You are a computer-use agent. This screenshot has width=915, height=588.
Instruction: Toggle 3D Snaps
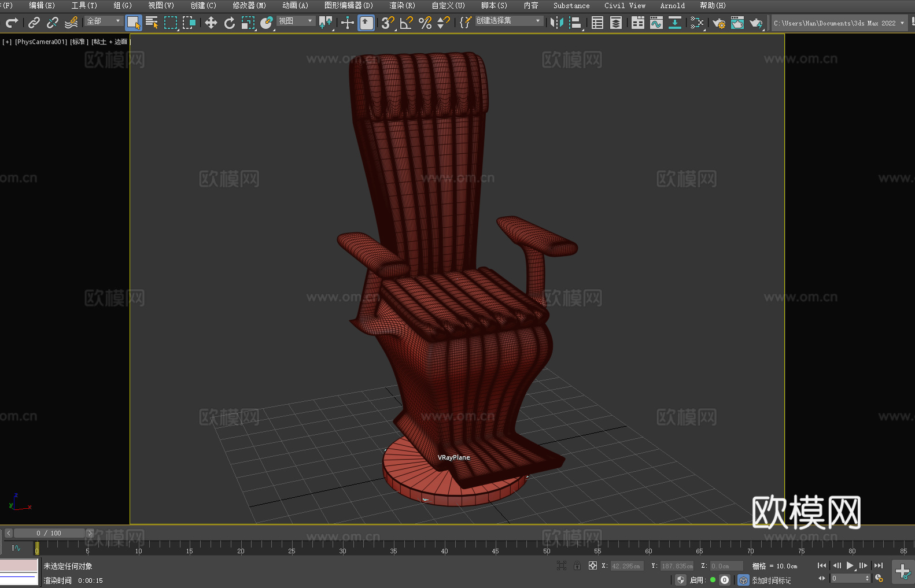click(388, 23)
